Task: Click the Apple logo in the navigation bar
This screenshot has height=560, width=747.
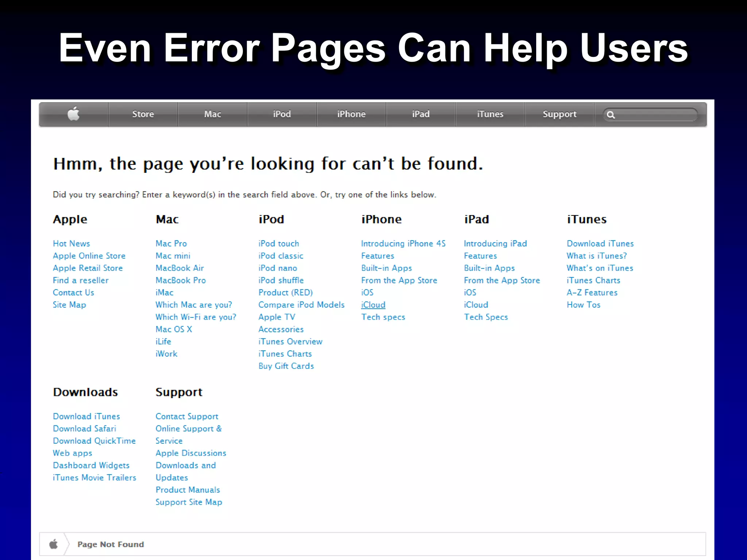Action: (x=74, y=114)
